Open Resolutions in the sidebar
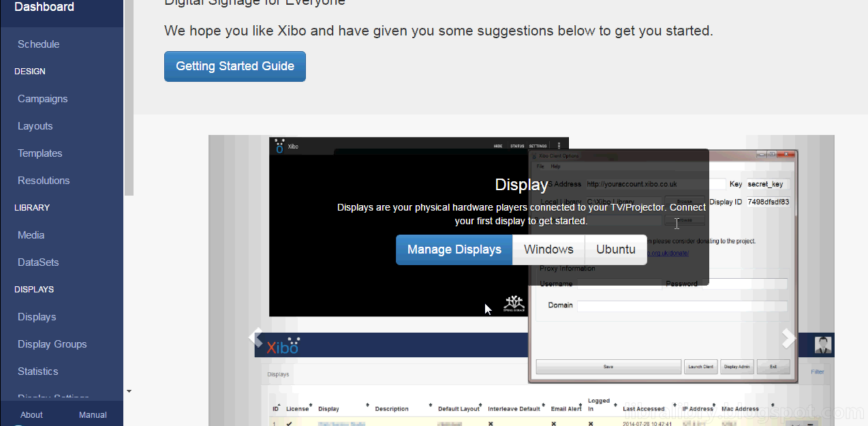The width and height of the screenshot is (868, 426). 44,181
